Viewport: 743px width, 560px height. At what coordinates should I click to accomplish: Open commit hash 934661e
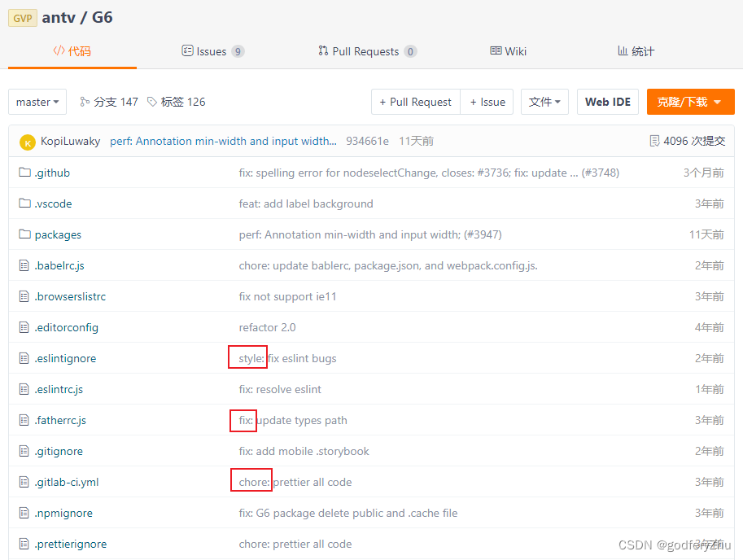[367, 141]
